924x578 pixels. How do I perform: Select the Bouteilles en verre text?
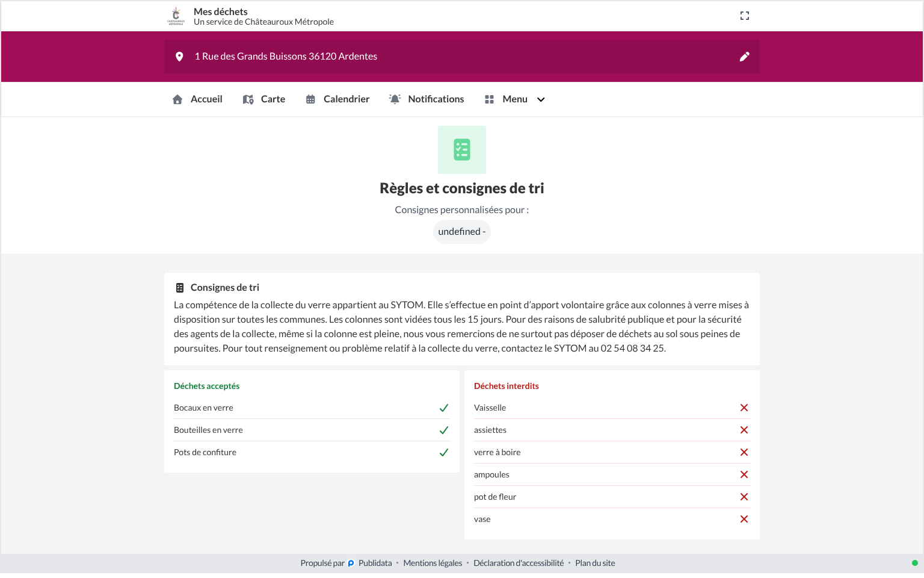(x=208, y=430)
